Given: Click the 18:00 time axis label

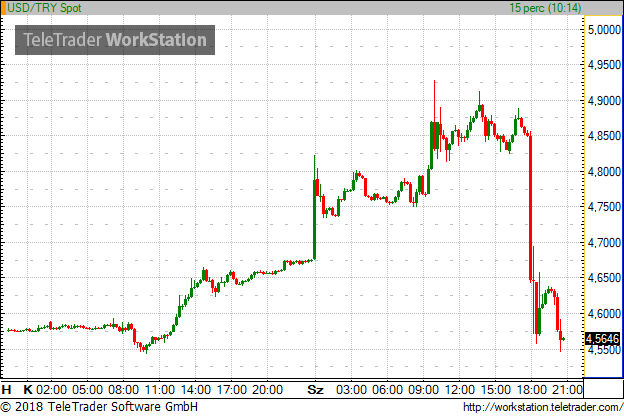Looking at the screenshot, I should [532, 389].
